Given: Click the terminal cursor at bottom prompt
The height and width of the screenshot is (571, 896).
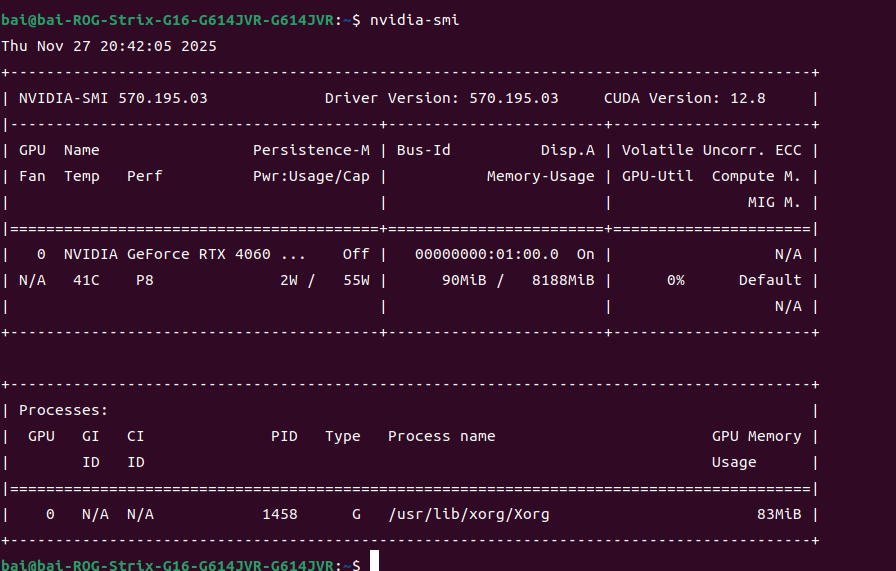Looking at the screenshot, I should 374,561.
